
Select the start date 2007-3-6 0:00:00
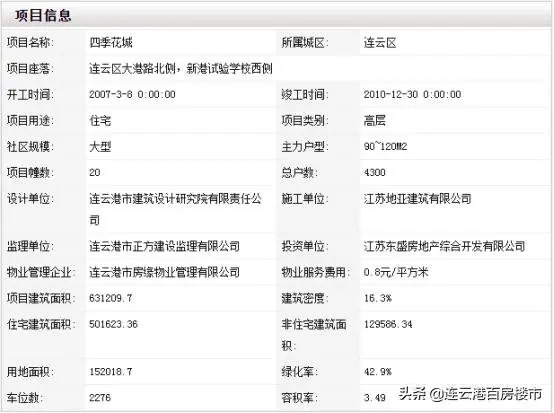[x=132, y=94]
